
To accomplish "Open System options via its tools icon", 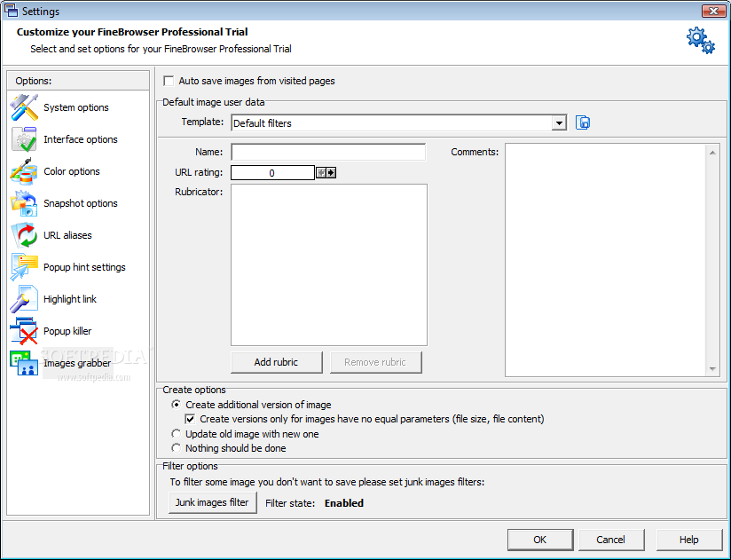I will [x=24, y=107].
